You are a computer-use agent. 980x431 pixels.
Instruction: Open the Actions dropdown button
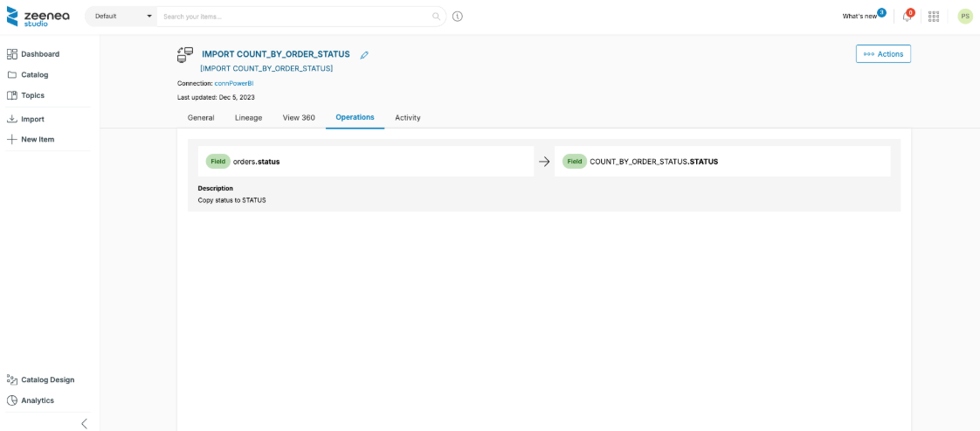[883, 54]
